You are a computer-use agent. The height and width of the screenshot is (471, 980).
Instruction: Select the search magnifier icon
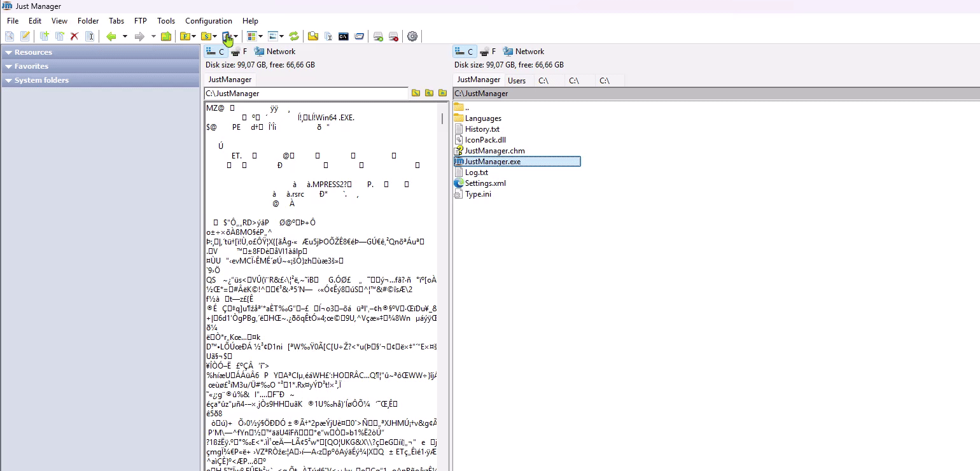[x=313, y=36]
